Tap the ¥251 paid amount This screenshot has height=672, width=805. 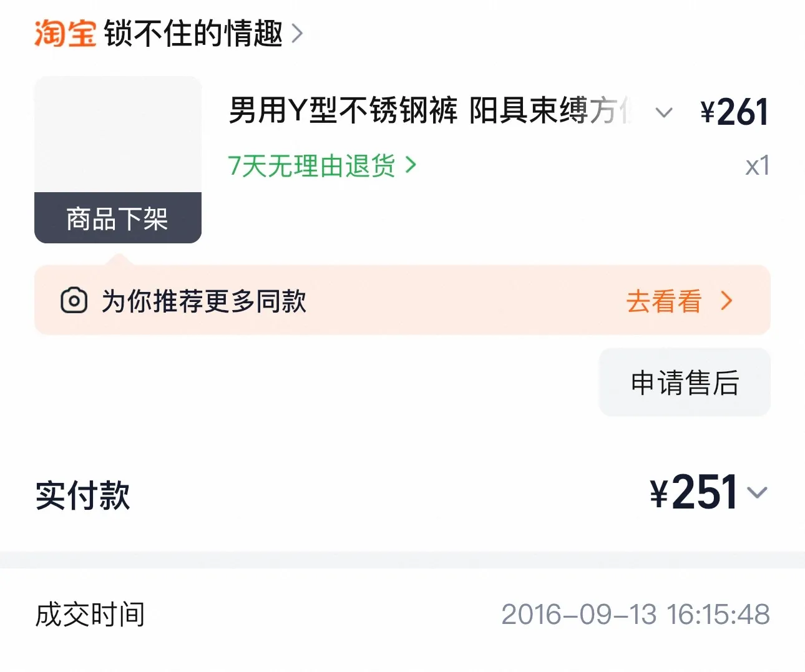click(694, 493)
